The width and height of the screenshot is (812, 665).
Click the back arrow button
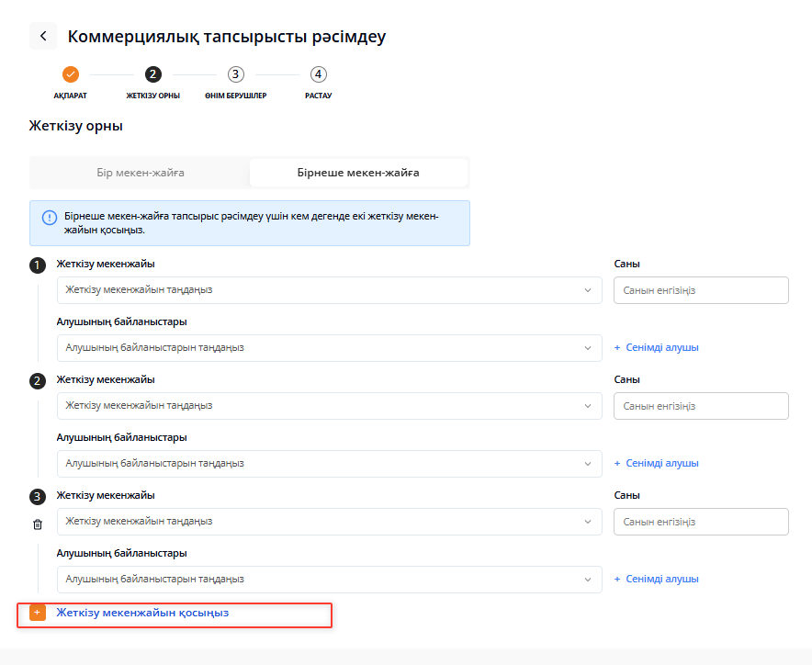click(43, 37)
